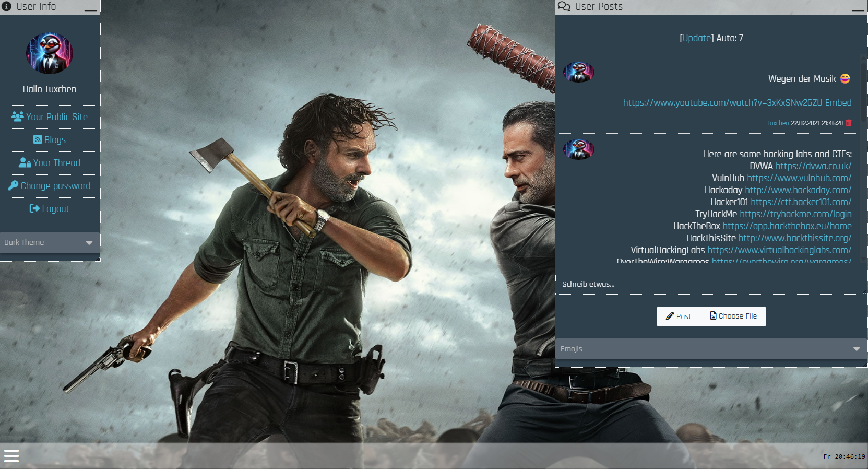The image size is (868, 469).
Task: Open the Tuxchen author link under the post
Action: click(x=778, y=123)
